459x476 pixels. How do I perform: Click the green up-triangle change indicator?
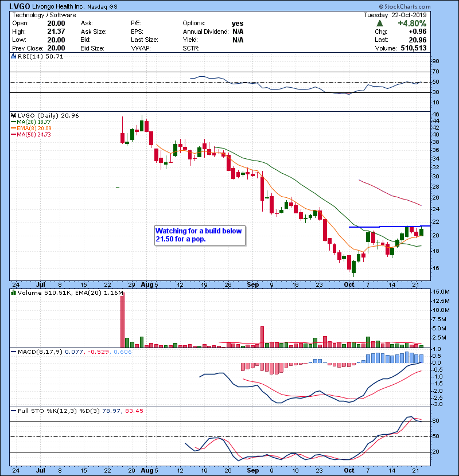(379, 24)
